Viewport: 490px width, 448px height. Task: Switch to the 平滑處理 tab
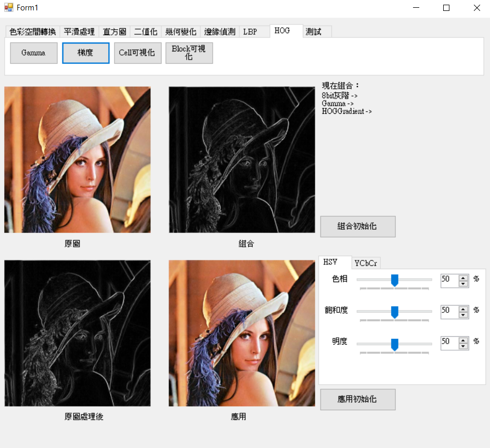[79, 32]
